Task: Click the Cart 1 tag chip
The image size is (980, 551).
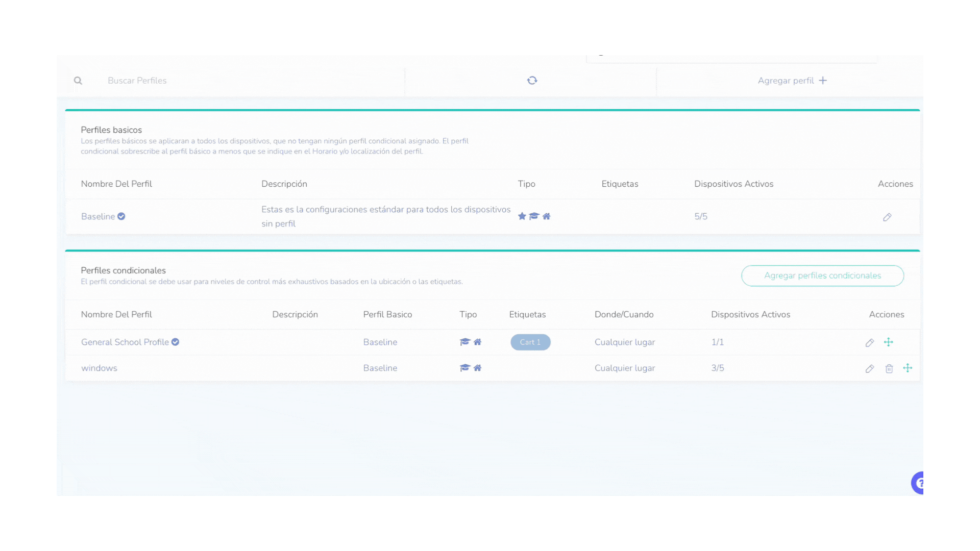Action: (530, 342)
